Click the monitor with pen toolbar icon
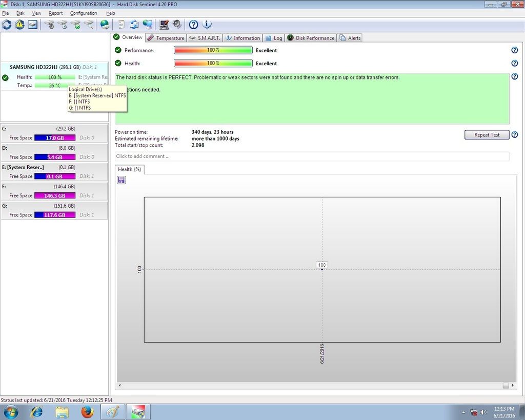525x420 pixels. [164, 24]
